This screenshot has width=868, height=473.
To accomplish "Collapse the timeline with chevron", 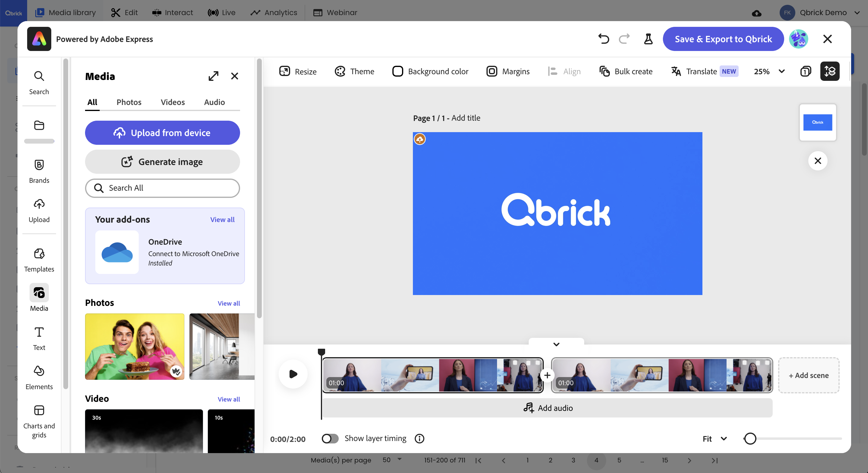I will [x=556, y=344].
